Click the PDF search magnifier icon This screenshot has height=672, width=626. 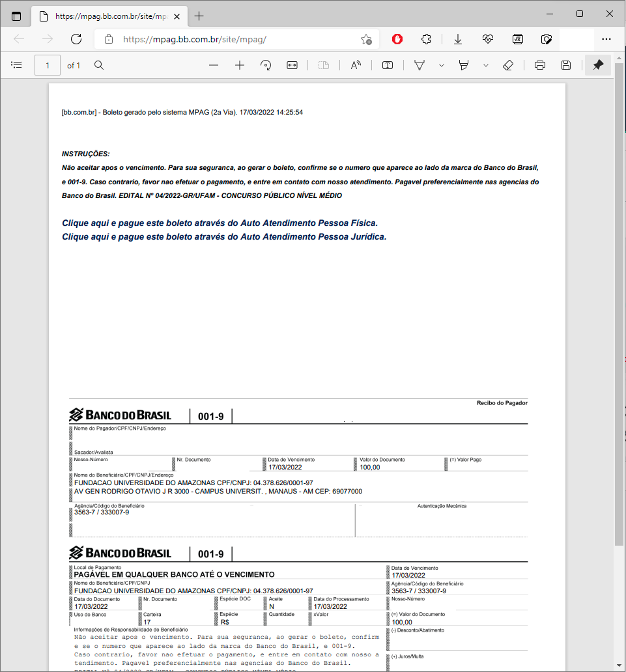[x=99, y=65]
